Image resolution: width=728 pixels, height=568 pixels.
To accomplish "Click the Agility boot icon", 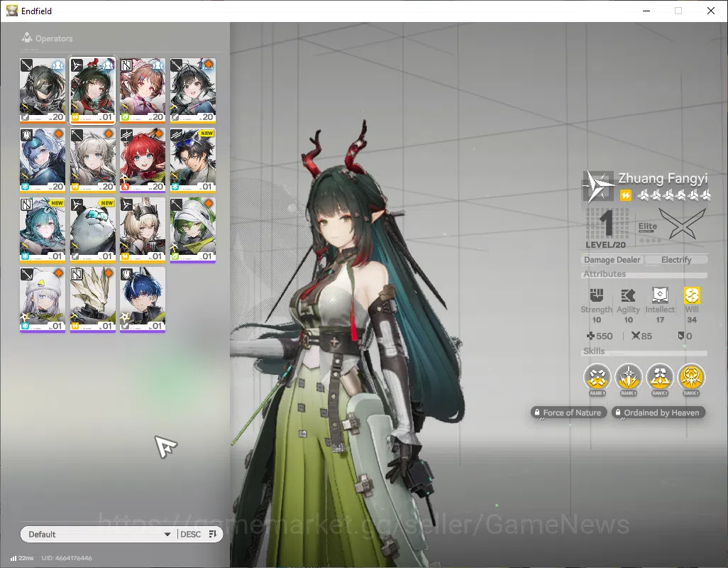I will point(628,295).
